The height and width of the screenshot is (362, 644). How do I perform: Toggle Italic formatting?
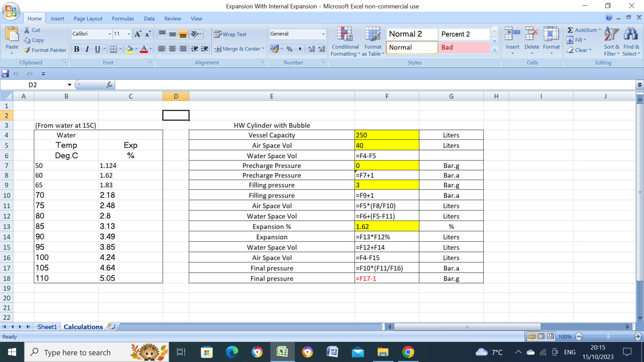pos(87,49)
